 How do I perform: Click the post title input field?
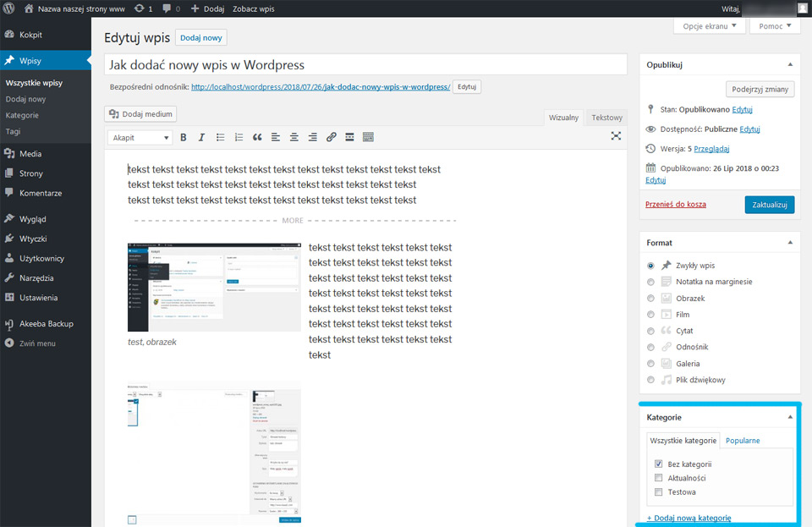tap(365, 64)
